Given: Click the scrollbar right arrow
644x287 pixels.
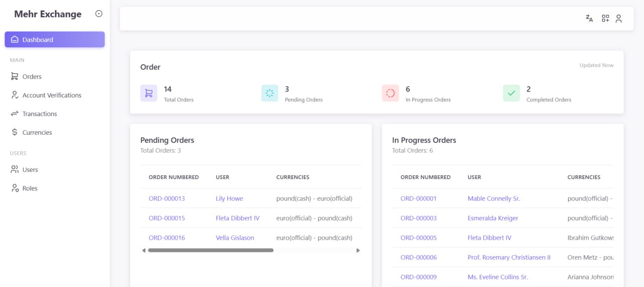Looking at the screenshot, I should tap(358, 250).
